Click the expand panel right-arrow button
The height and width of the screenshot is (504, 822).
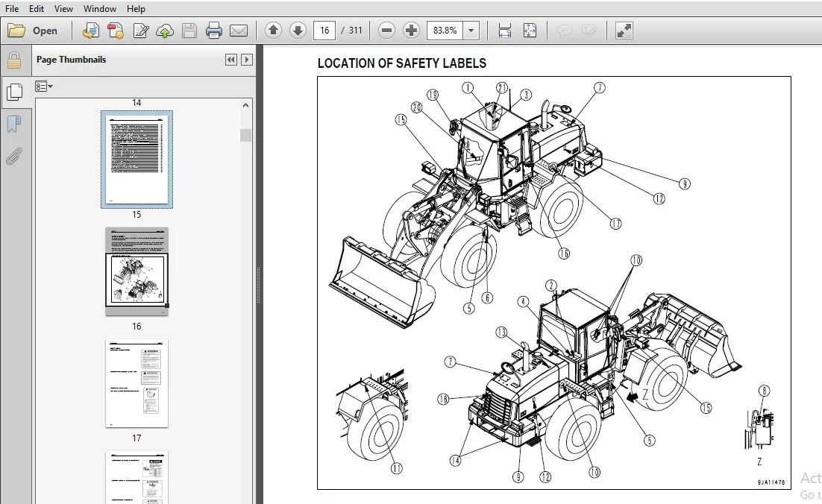point(246,60)
